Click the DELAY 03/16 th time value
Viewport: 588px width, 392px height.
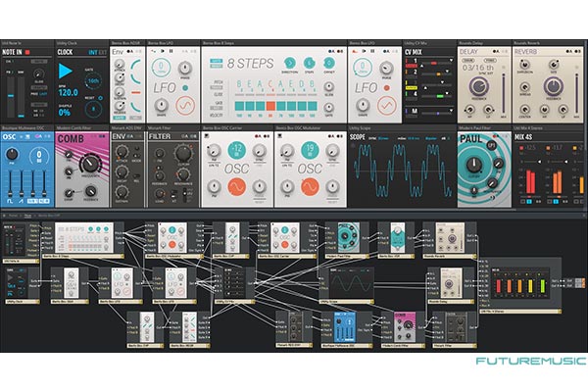pos(478,68)
